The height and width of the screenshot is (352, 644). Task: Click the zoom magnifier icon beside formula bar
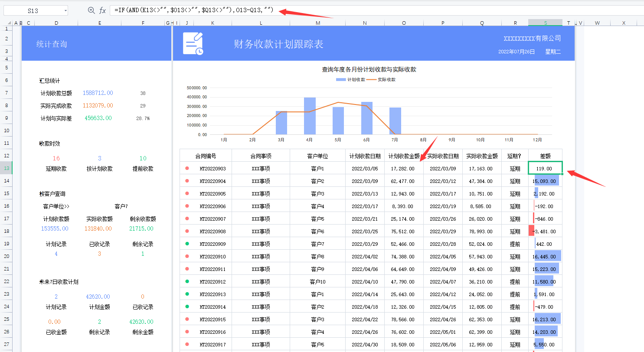point(91,10)
